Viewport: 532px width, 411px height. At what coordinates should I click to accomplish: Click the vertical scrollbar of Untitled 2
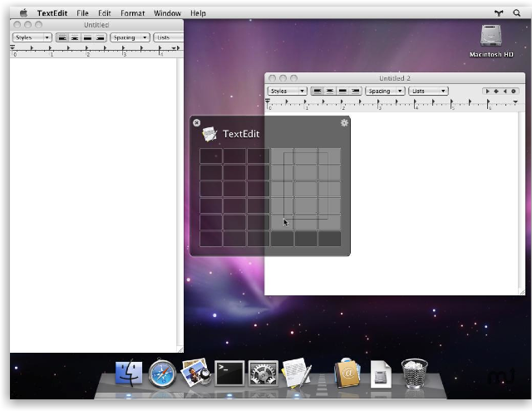[x=521, y=201]
